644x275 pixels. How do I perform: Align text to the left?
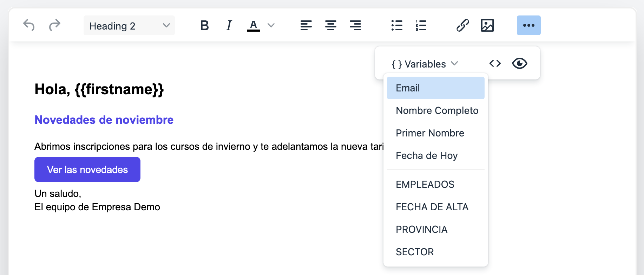[306, 25]
